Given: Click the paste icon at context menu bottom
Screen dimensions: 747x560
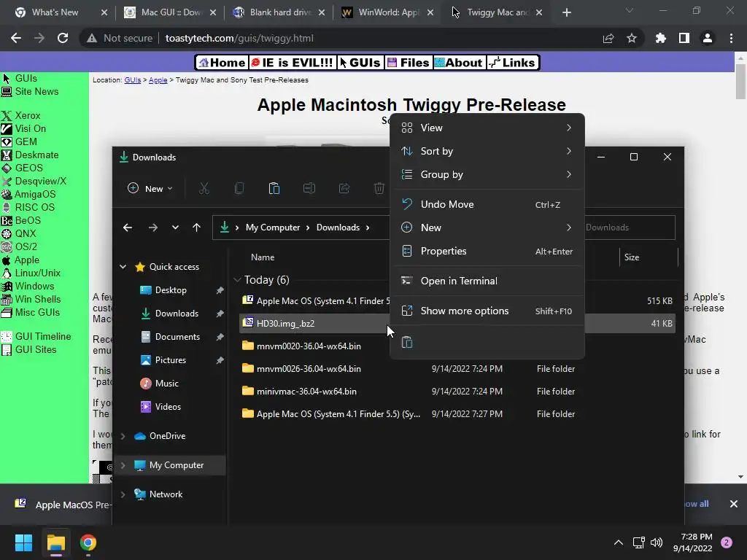Looking at the screenshot, I should pyautogui.click(x=407, y=342).
